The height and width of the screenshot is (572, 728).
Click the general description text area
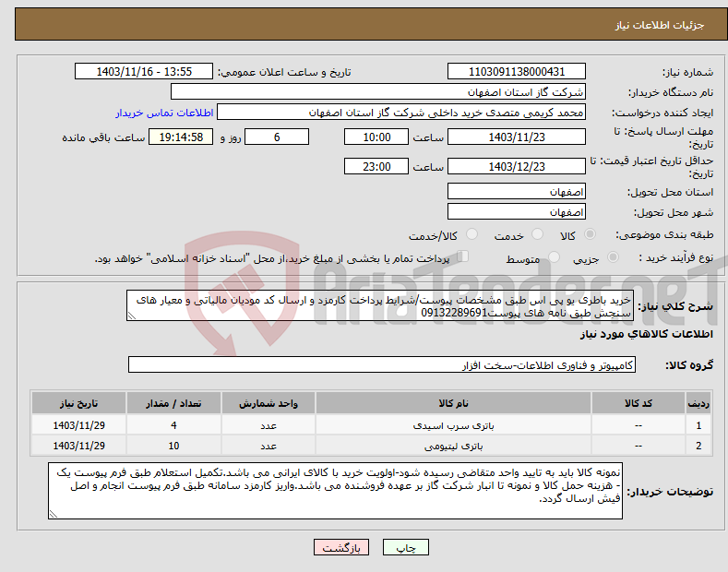pos(380,305)
